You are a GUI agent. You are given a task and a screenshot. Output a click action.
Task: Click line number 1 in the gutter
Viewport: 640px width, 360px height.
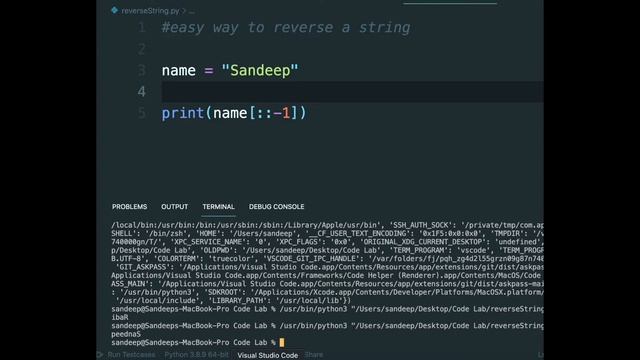(142, 27)
